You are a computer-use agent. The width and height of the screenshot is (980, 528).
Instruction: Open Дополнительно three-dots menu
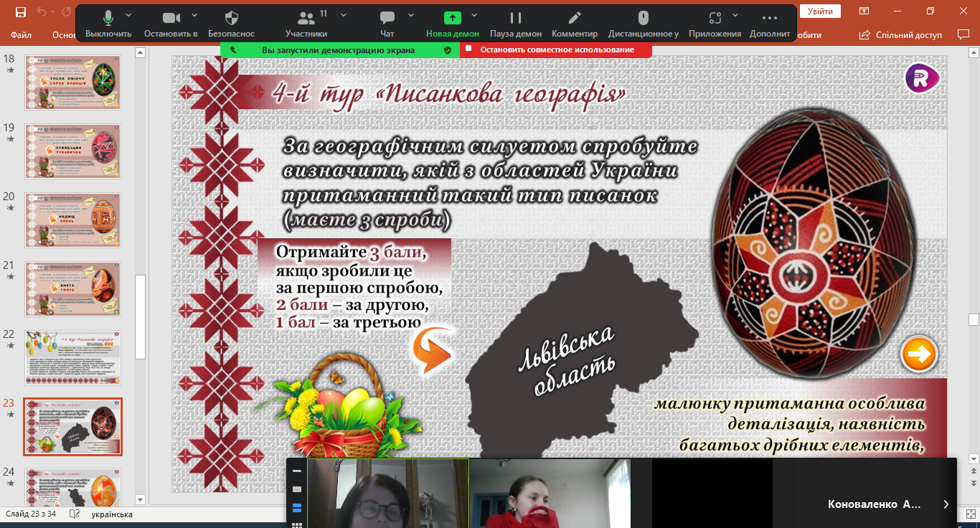click(770, 24)
